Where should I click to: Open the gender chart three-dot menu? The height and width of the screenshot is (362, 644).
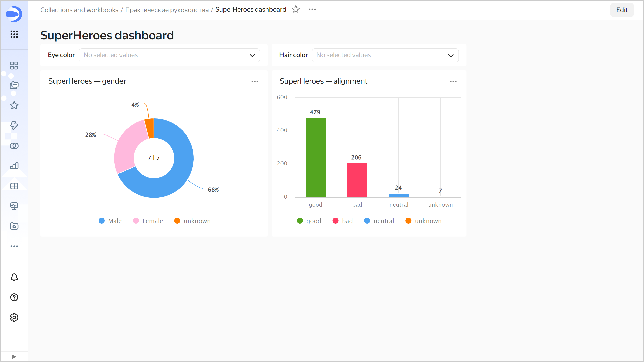(255, 82)
